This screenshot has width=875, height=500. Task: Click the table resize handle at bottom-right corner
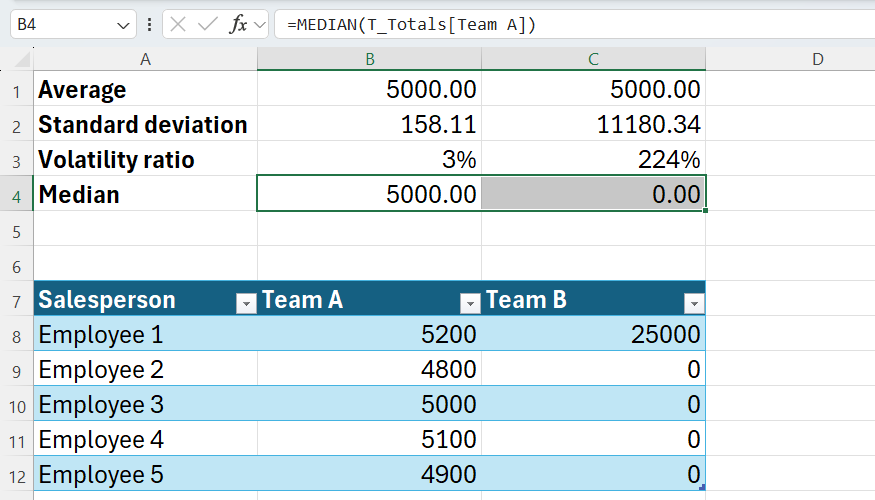[702, 488]
